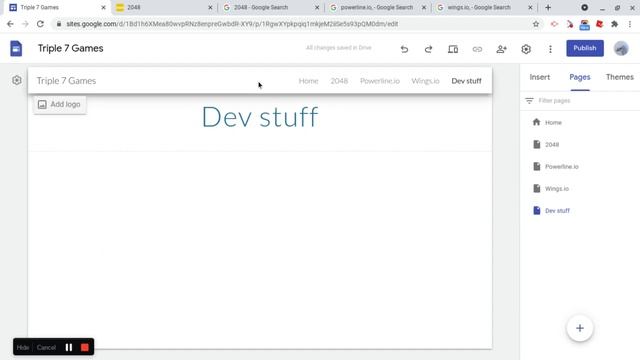The height and width of the screenshot is (360, 640).
Task: Click 2048 in the site navigation
Action: [x=339, y=81]
